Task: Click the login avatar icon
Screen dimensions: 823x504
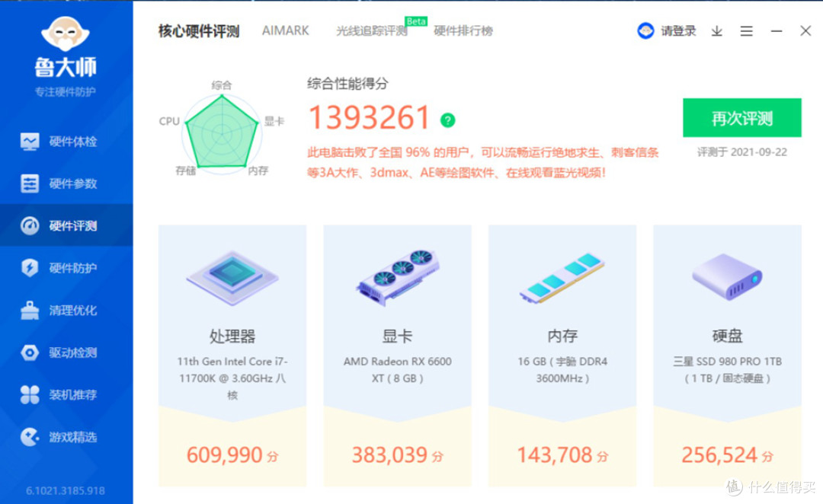Action: tap(645, 31)
